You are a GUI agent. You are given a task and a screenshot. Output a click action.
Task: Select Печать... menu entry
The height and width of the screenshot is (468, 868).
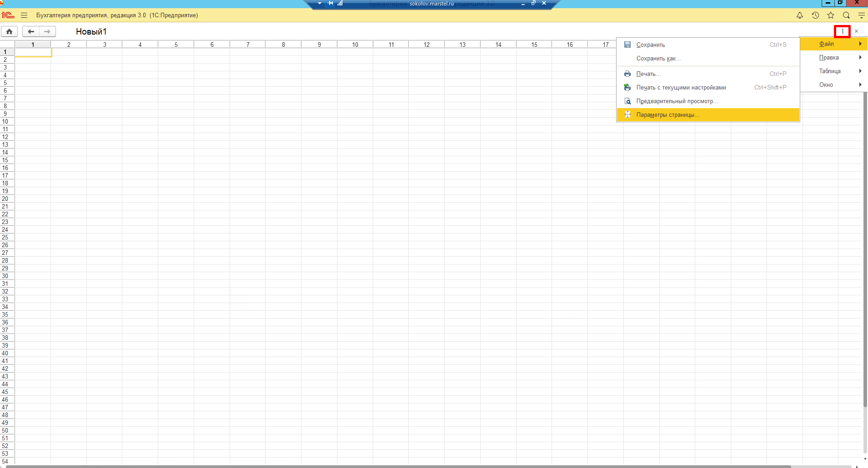pyautogui.click(x=708, y=74)
